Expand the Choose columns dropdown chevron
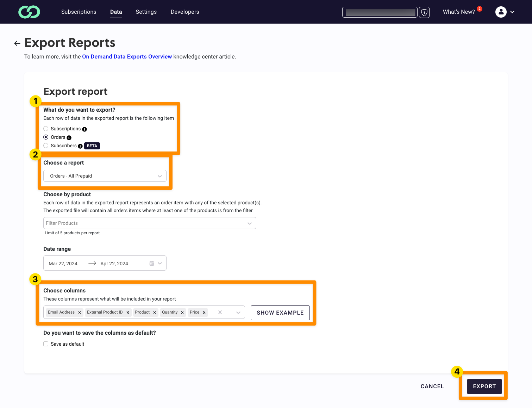Screen dimensions: 532x408 (x=238, y=313)
